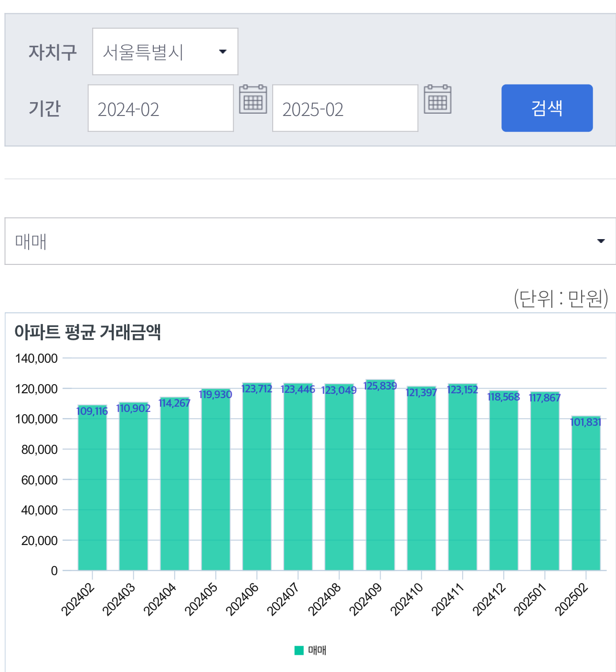This screenshot has width=616, height=672.
Task: Click the 101,831 value label
Action: (x=586, y=422)
